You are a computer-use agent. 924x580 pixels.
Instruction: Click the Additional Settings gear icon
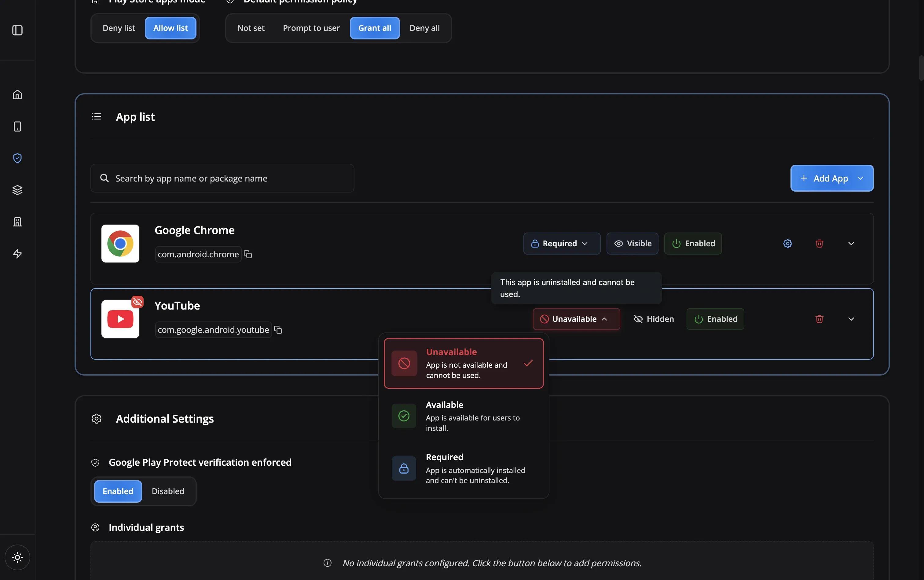tap(96, 419)
